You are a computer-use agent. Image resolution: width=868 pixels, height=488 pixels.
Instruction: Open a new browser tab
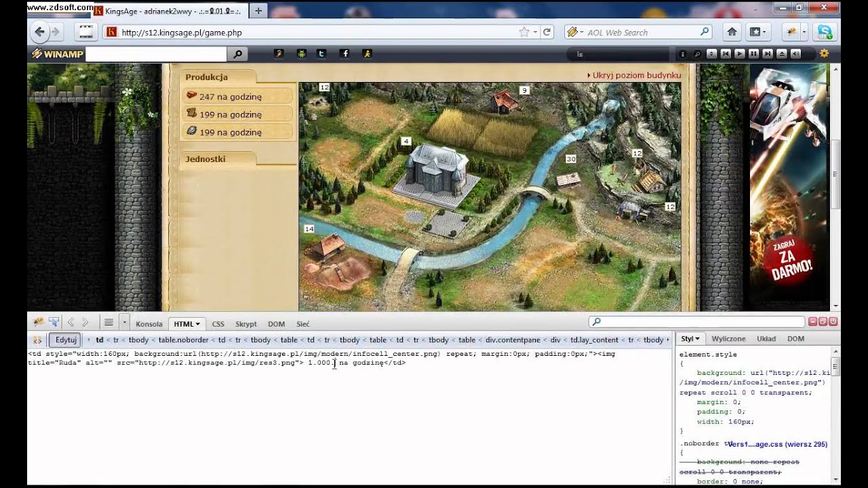pos(258,11)
